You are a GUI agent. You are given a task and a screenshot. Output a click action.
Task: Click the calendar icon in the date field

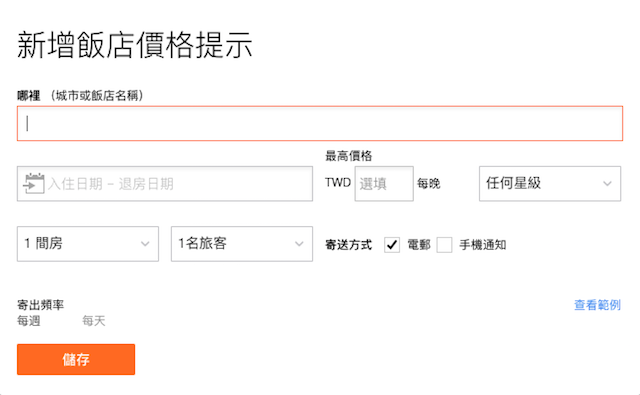pyautogui.click(x=33, y=184)
